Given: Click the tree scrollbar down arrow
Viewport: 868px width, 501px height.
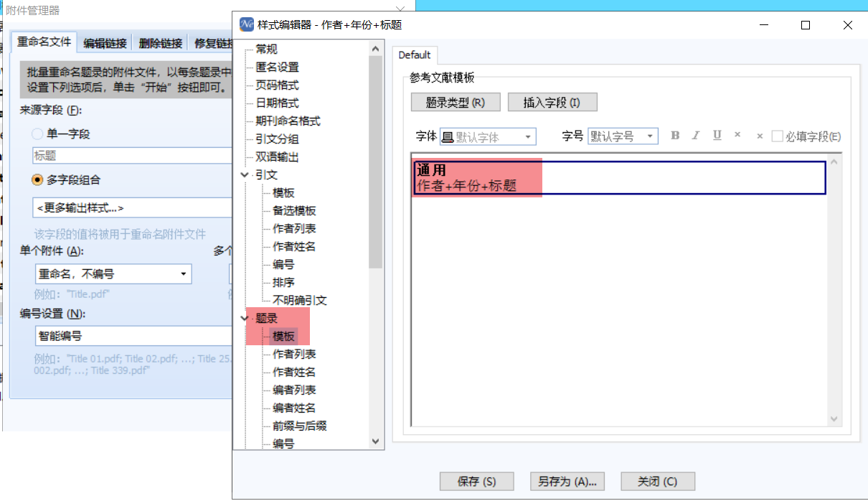Looking at the screenshot, I should [x=377, y=441].
